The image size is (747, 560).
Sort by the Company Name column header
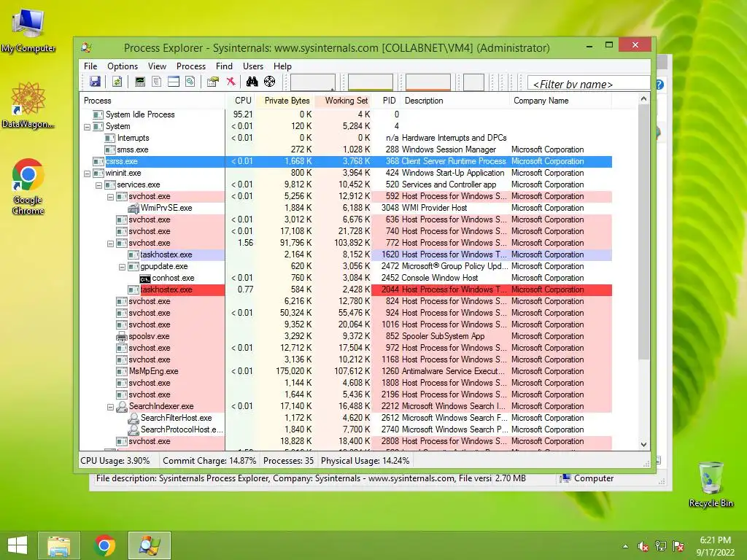[x=561, y=101]
